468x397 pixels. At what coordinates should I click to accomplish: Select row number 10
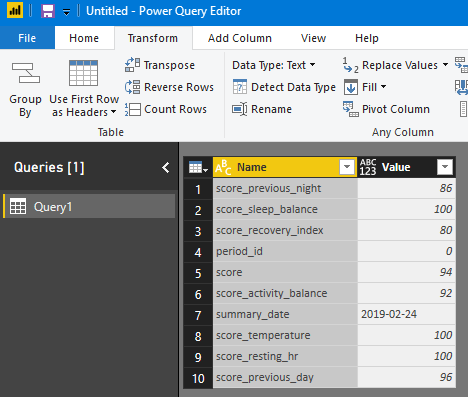(x=198, y=378)
